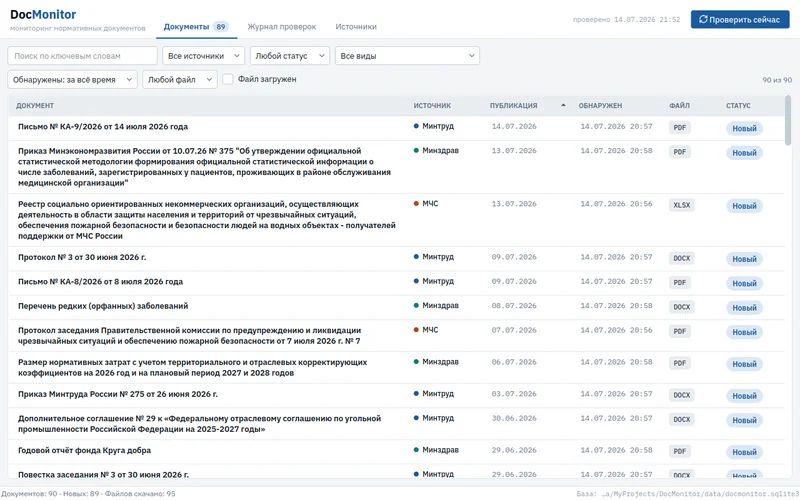
Task: Click PDF badge for Годовой отчёт фонда
Action: point(680,452)
